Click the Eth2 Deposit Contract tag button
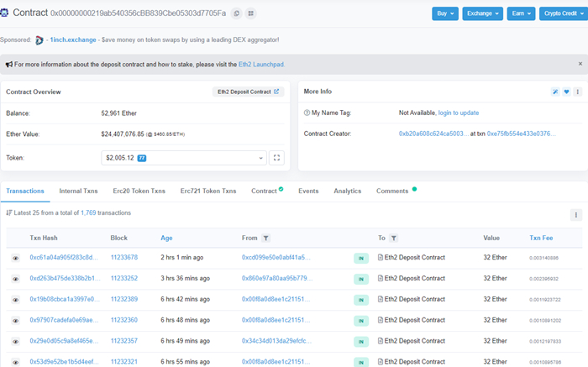 point(248,92)
